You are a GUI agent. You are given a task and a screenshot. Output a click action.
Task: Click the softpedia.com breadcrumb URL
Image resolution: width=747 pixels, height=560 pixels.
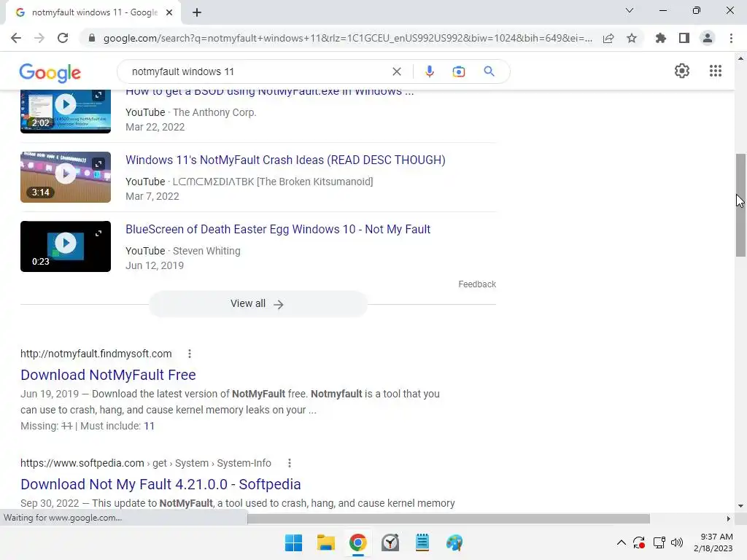(146, 463)
